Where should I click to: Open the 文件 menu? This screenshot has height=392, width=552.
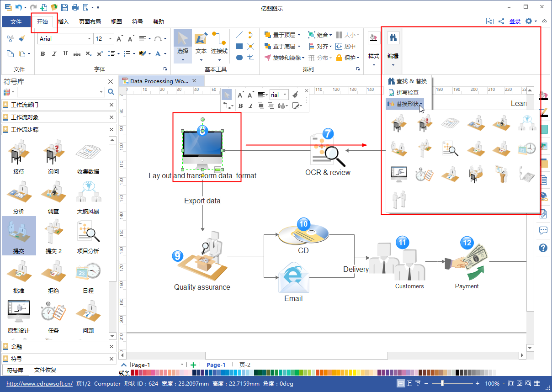(x=16, y=21)
